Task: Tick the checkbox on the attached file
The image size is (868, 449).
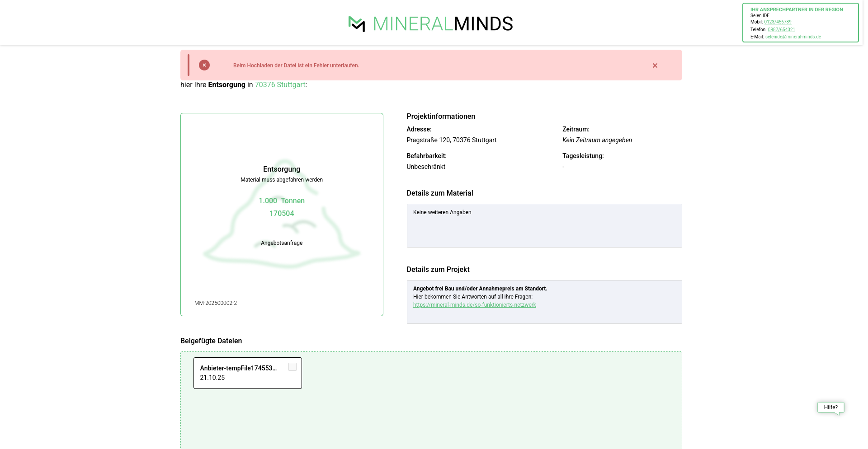Action: click(292, 367)
